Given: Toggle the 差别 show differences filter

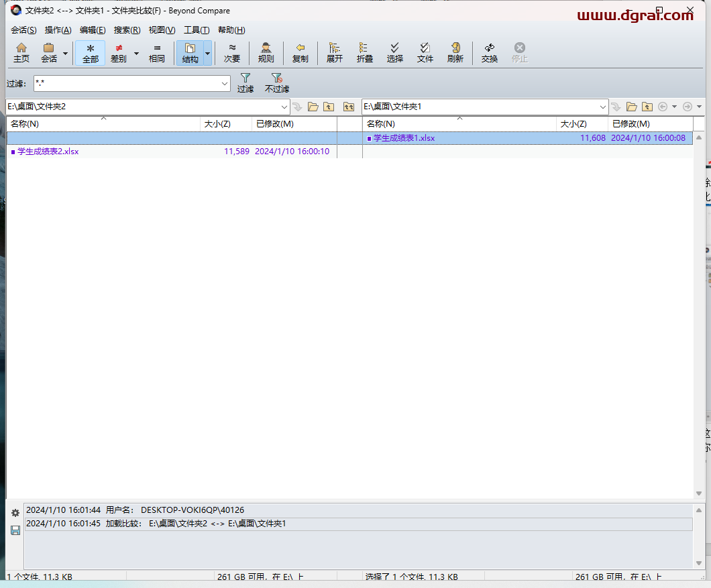Looking at the screenshot, I should [x=118, y=52].
